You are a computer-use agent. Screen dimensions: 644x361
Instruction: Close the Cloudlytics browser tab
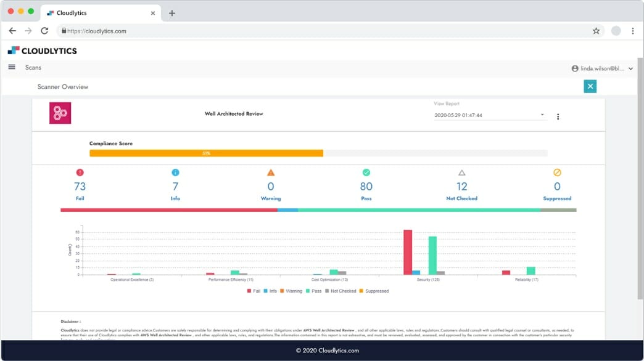[x=153, y=13]
